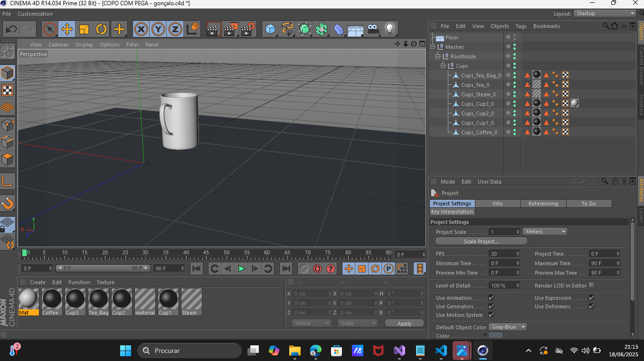Click Make Editable icon in left sidebar

point(8,52)
